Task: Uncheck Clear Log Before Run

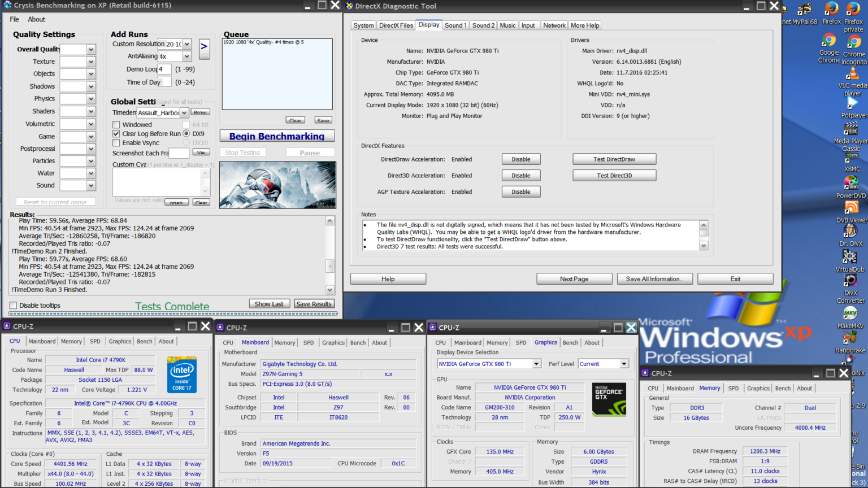Action: (x=116, y=133)
